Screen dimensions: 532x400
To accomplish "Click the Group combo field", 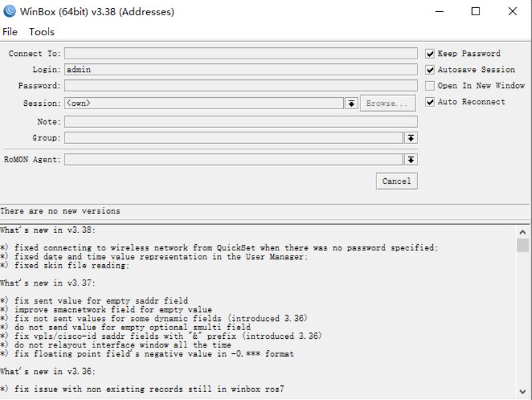I will (234, 138).
